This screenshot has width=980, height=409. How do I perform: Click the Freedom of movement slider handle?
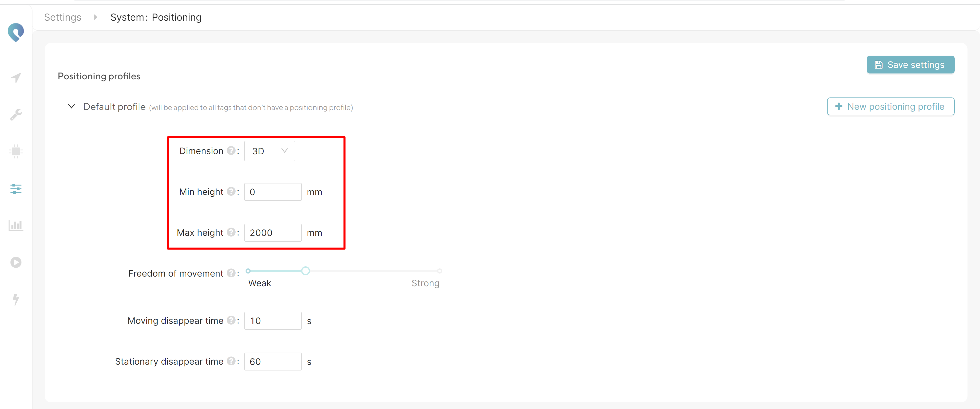[x=306, y=271]
